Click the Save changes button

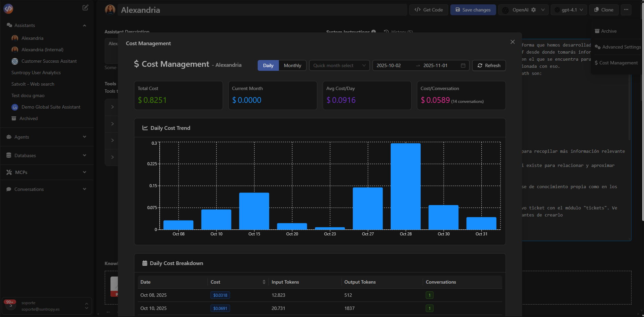(473, 10)
